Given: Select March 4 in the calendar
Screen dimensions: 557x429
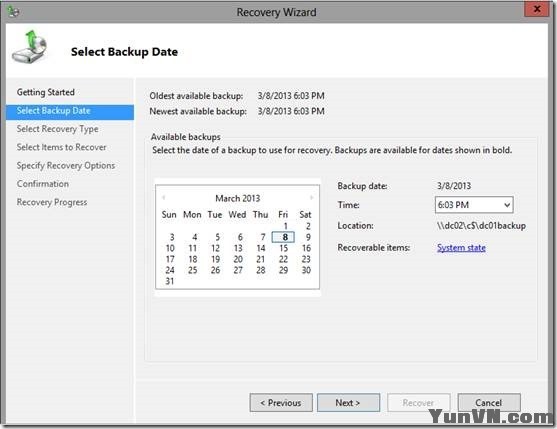Looking at the screenshot, I should coord(195,237).
